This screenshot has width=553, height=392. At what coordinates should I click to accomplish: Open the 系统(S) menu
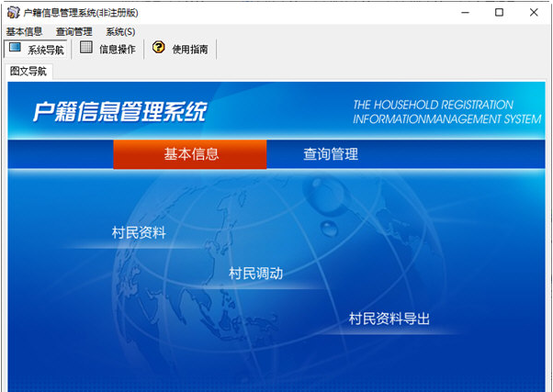[x=120, y=32]
